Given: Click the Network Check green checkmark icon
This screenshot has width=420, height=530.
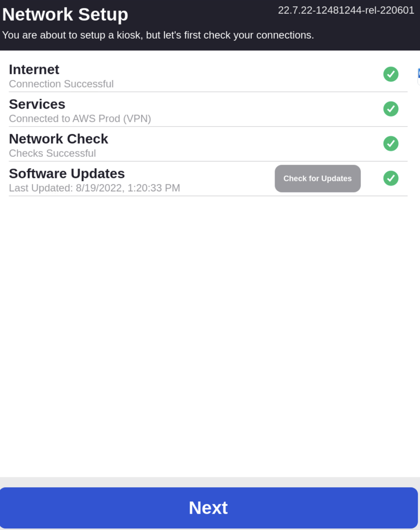Looking at the screenshot, I should [391, 144].
